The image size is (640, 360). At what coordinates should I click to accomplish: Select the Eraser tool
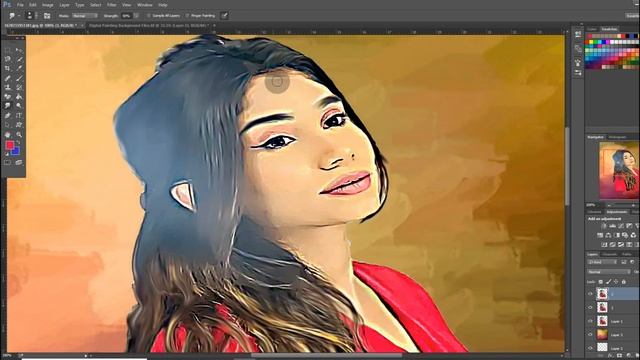8,97
